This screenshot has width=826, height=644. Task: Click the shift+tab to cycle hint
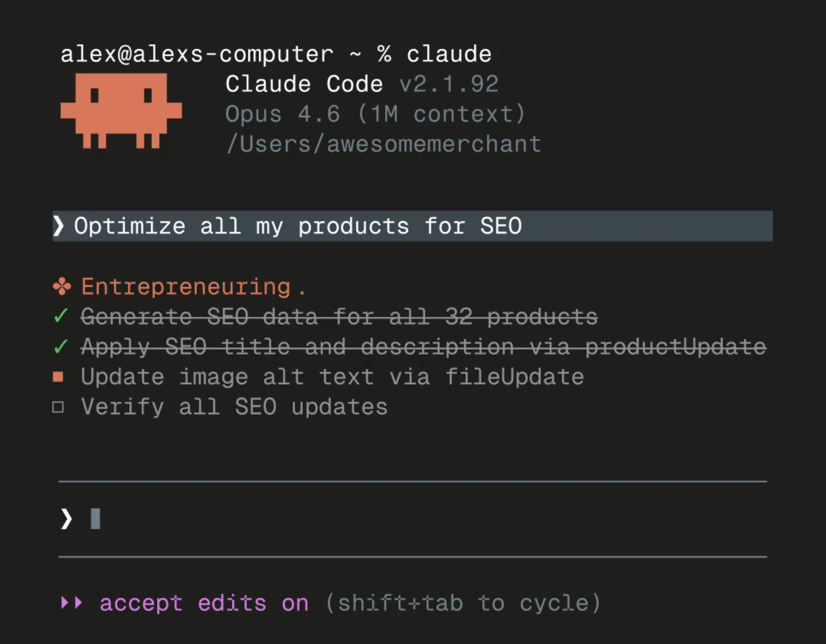pos(463,603)
